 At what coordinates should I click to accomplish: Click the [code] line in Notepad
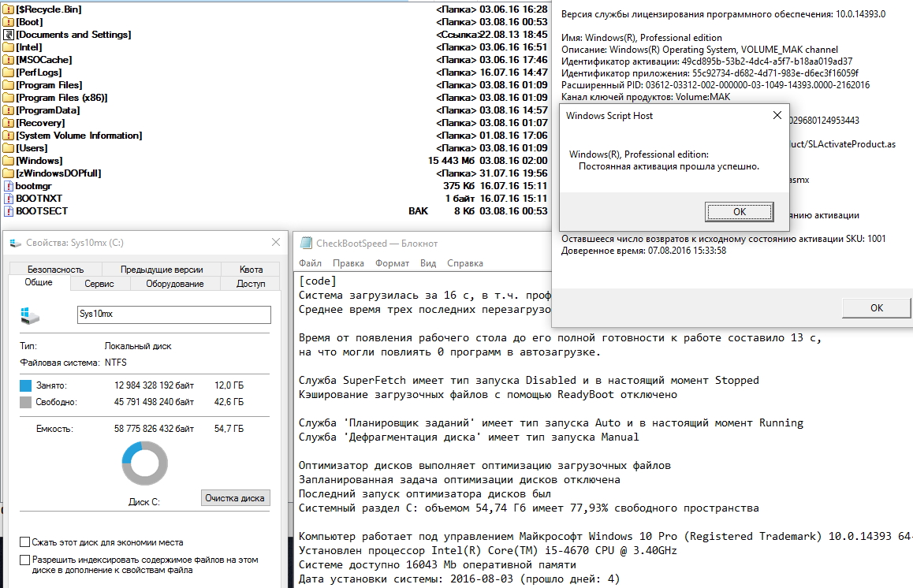pos(317,281)
